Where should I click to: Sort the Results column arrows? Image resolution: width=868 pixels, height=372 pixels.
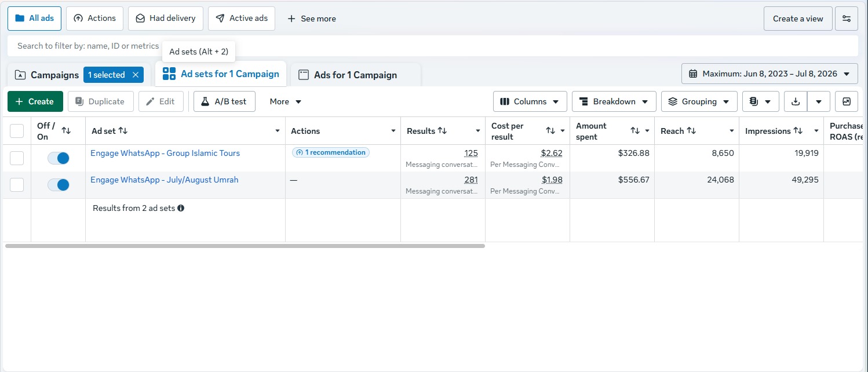coord(442,131)
